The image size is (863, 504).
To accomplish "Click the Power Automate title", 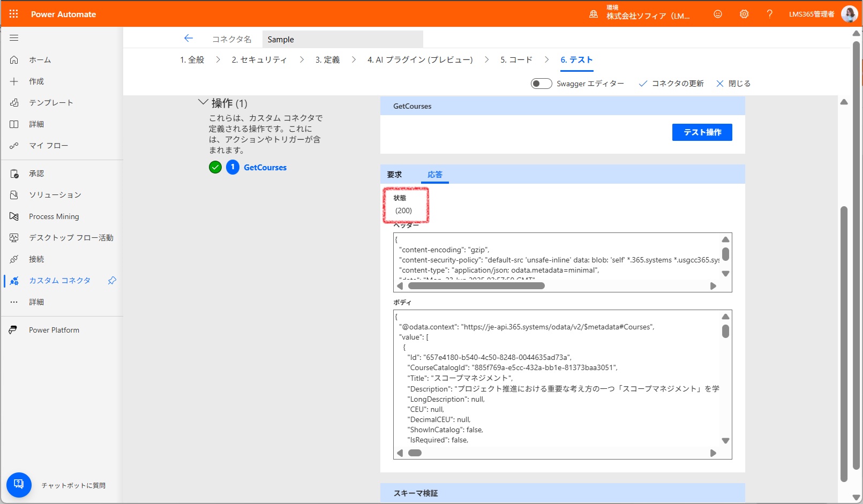I will point(63,14).
